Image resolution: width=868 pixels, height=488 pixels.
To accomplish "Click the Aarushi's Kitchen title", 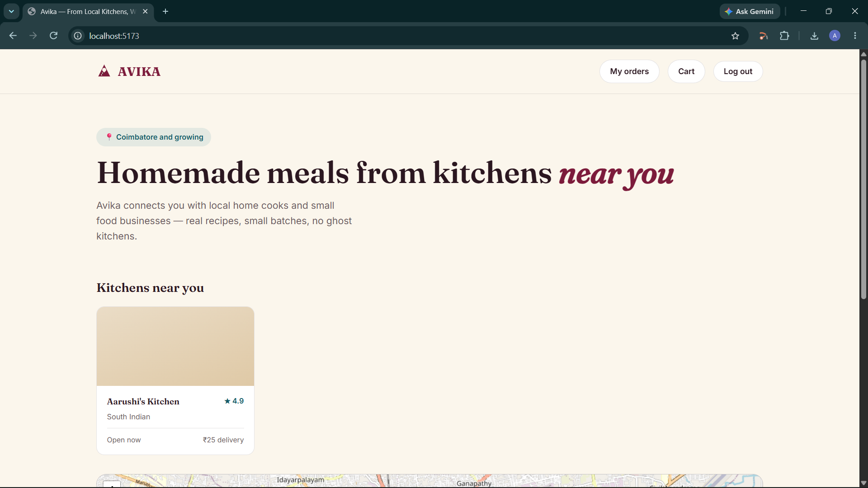I will point(143,401).
